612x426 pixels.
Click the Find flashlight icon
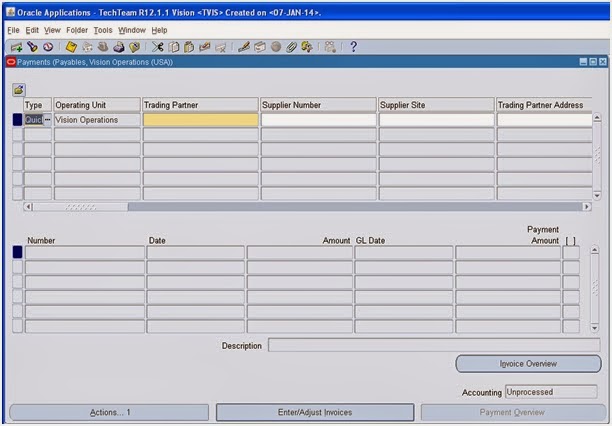coord(32,47)
